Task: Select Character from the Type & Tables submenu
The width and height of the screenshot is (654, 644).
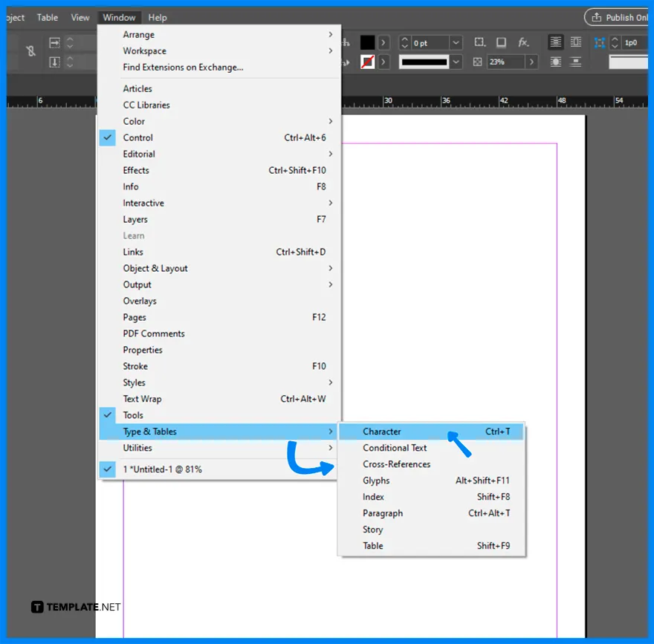Action: pos(381,432)
